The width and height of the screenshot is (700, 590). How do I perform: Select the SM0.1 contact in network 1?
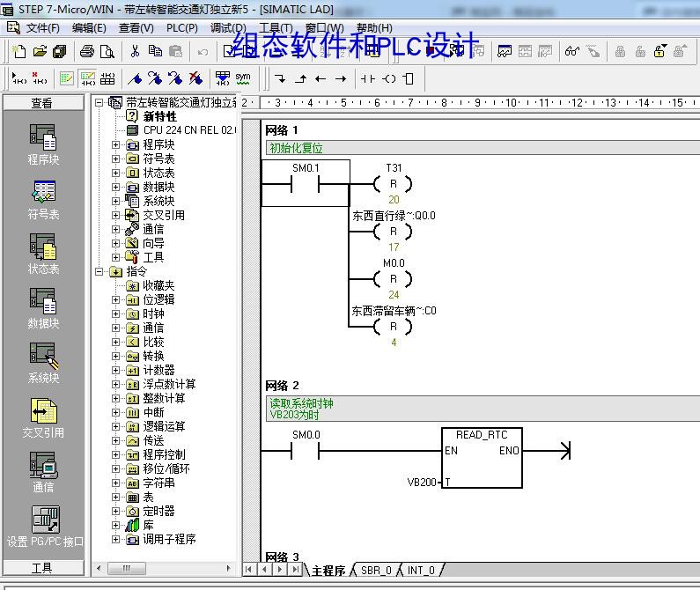306,183
